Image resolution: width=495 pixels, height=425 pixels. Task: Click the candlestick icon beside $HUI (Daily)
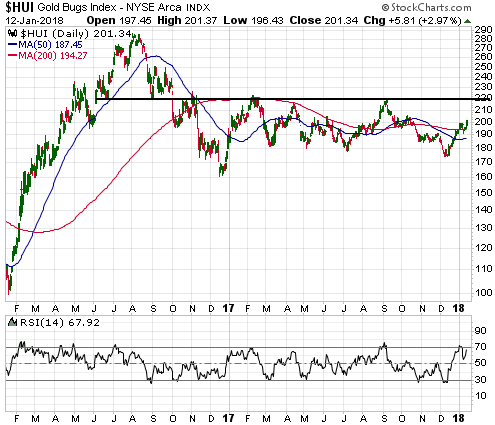click(12, 33)
